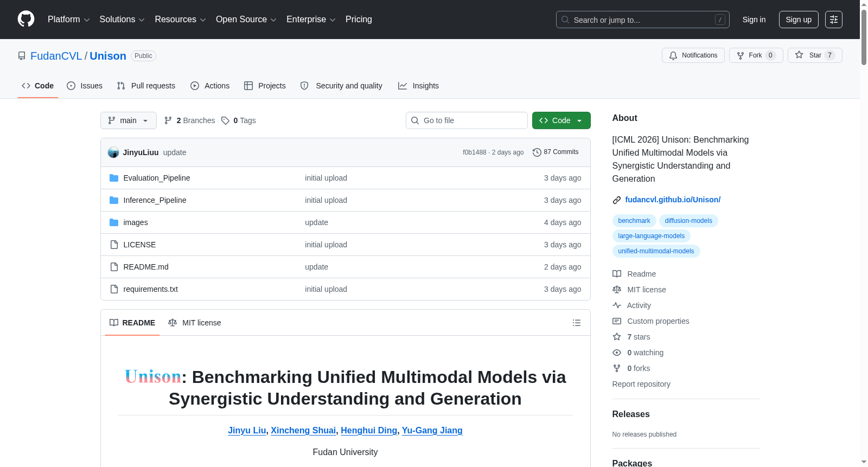Click JinyuLiuu's avatar image
The width and height of the screenshot is (868, 467).
pyautogui.click(x=113, y=152)
